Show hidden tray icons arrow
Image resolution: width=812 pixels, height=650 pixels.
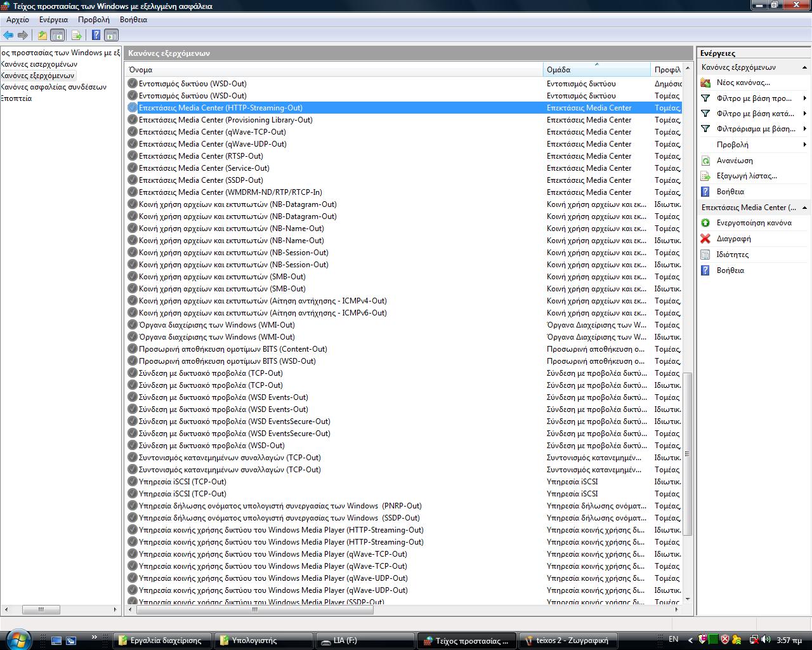pyautogui.click(x=690, y=640)
